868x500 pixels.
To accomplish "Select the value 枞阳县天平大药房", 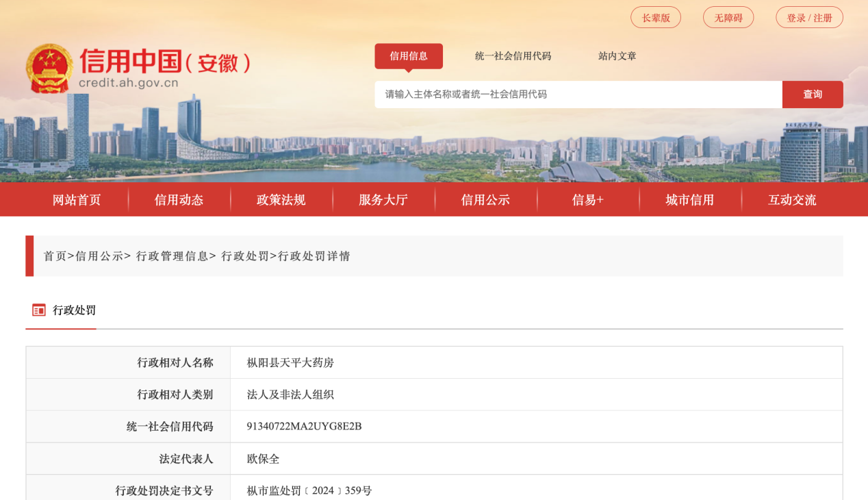I will (x=290, y=363).
